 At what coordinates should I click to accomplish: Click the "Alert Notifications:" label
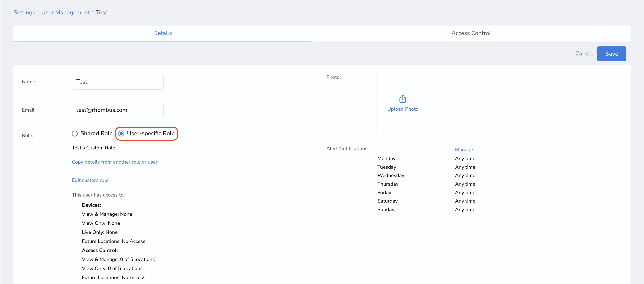click(347, 148)
